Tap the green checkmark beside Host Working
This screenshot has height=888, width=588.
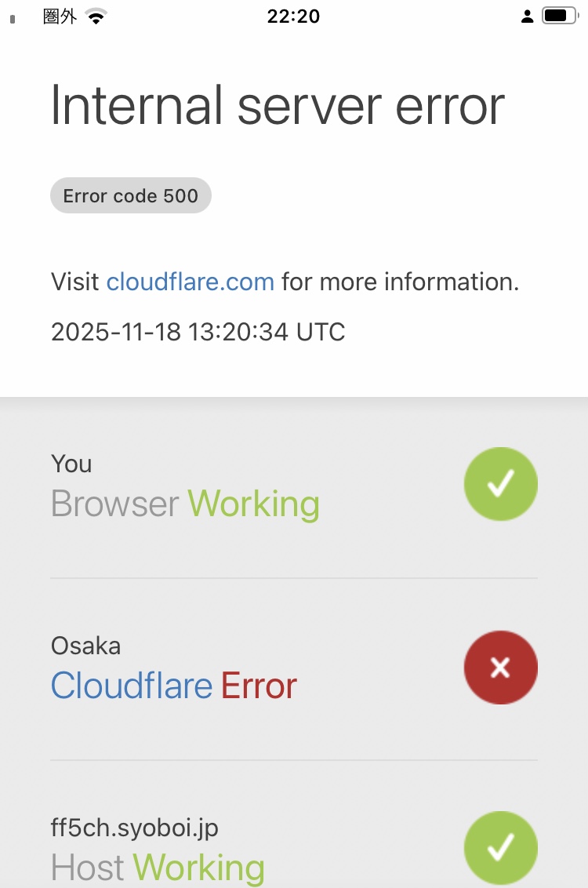500,847
